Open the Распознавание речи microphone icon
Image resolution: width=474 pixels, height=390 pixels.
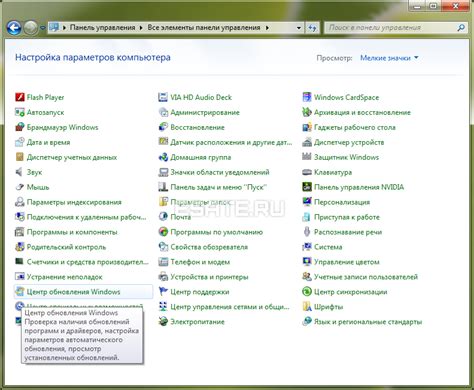coord(307,232)
